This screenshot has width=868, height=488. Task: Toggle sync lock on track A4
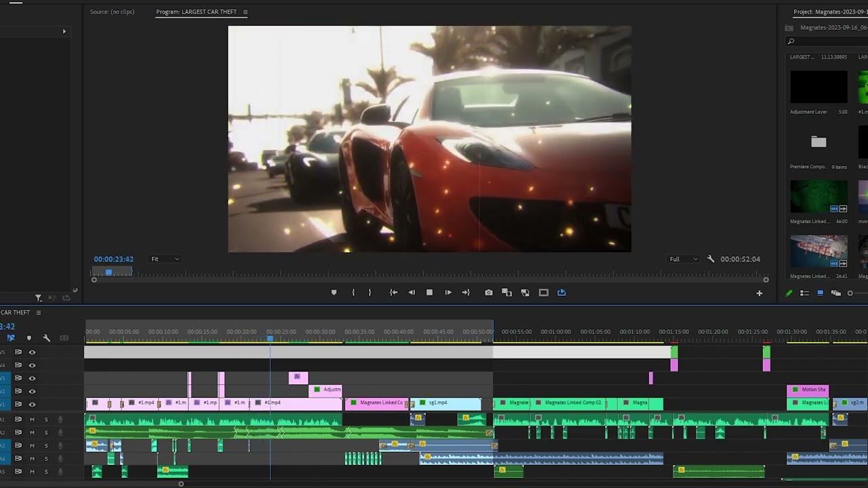pos(18,459)
